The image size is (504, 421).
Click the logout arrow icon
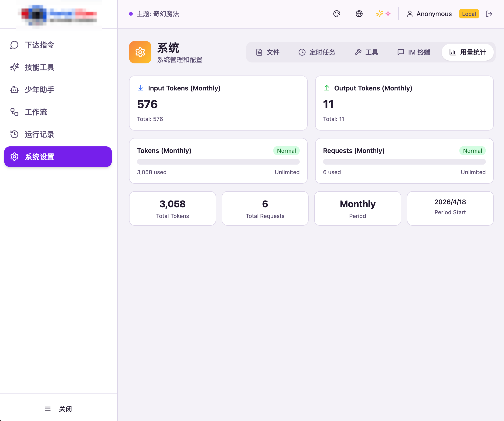489,14
